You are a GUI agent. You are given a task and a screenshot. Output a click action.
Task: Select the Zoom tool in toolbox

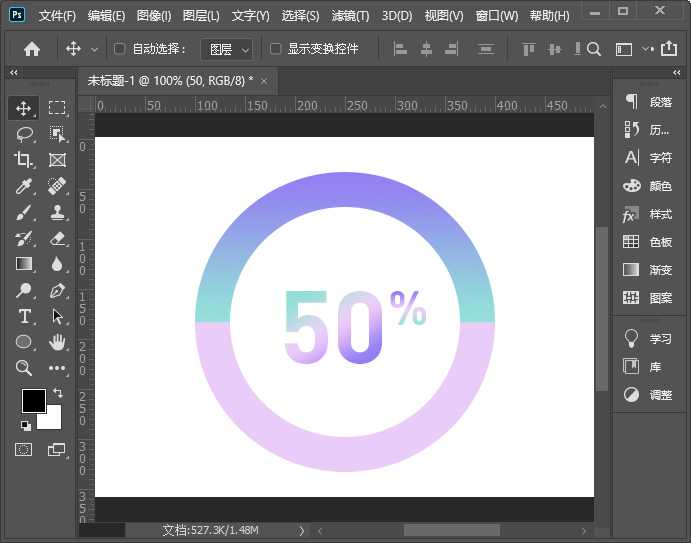23,368
